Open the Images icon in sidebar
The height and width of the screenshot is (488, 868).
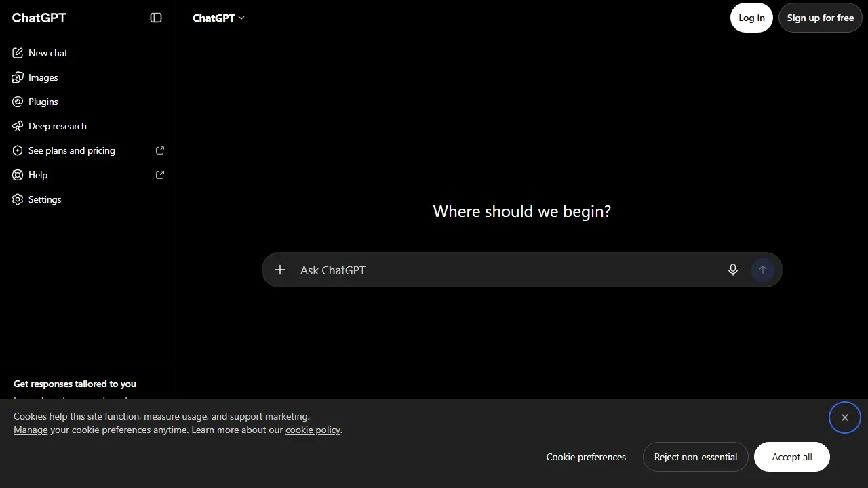(18, 77)
